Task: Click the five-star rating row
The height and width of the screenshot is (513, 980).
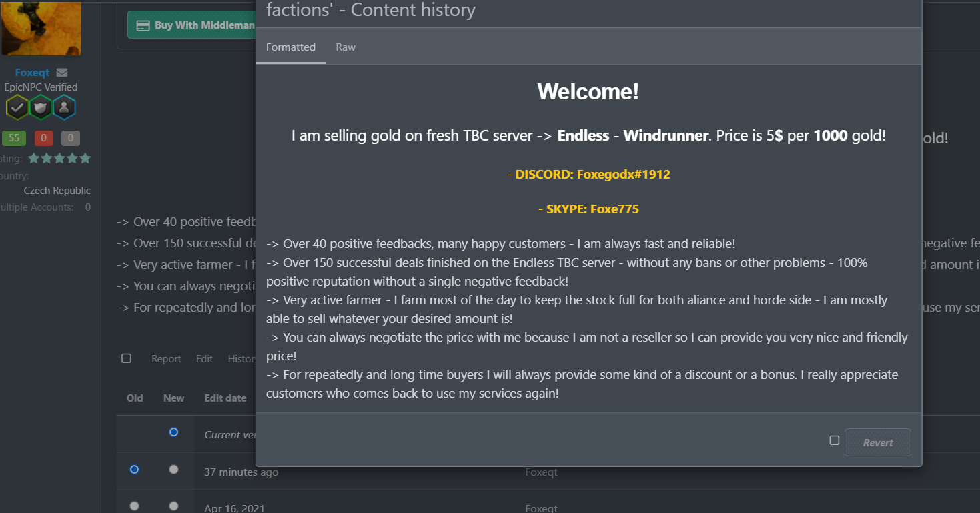Action: [59, 159]
